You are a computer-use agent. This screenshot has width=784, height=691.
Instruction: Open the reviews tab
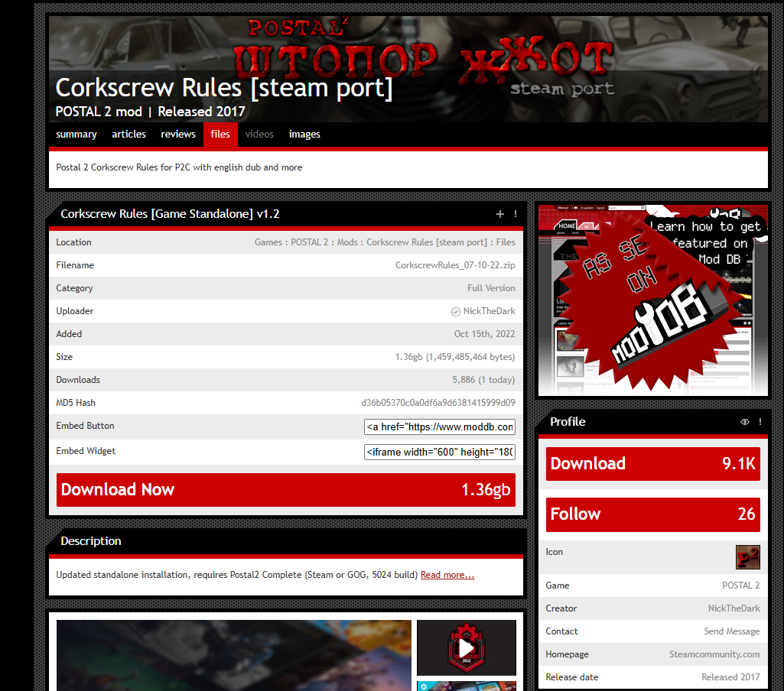coord(178,135)
